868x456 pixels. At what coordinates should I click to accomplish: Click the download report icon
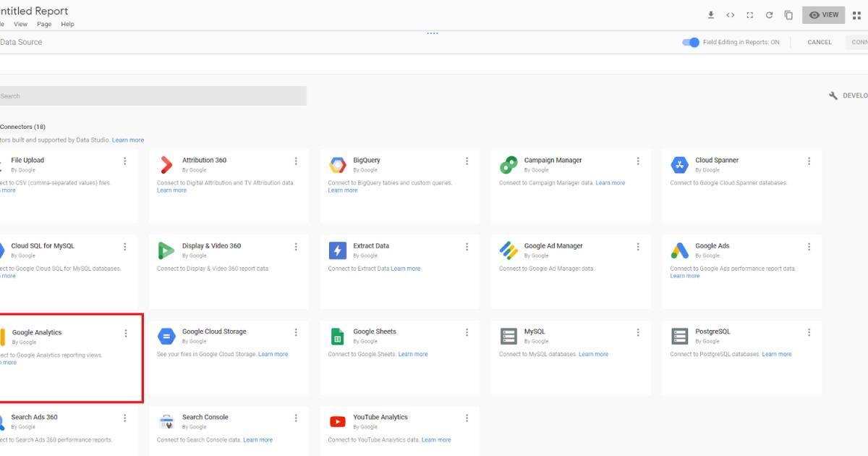(710, 14)
